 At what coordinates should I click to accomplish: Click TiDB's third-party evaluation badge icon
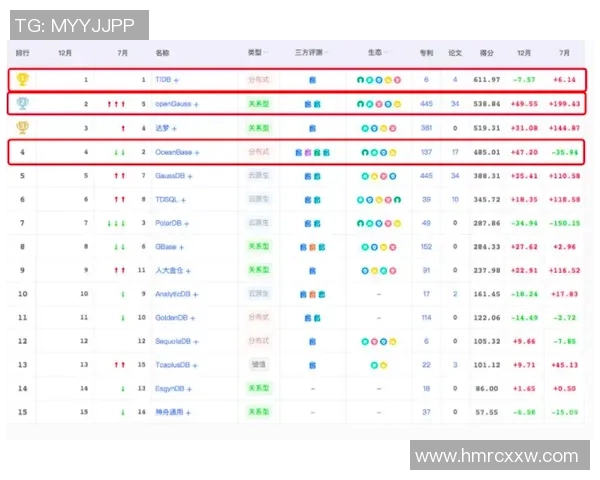(x=312, y=79)
